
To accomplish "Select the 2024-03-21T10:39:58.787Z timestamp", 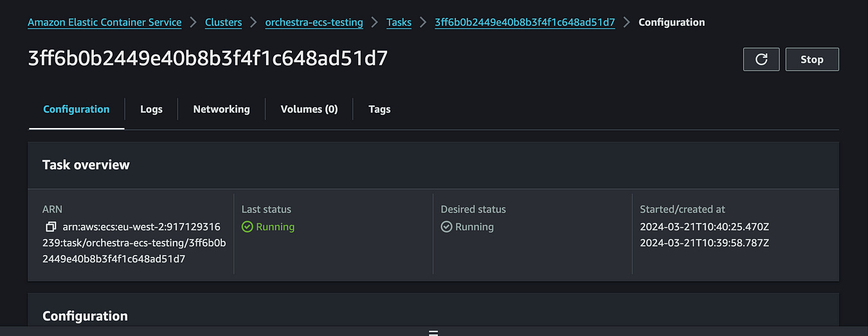I will (705, 243).
